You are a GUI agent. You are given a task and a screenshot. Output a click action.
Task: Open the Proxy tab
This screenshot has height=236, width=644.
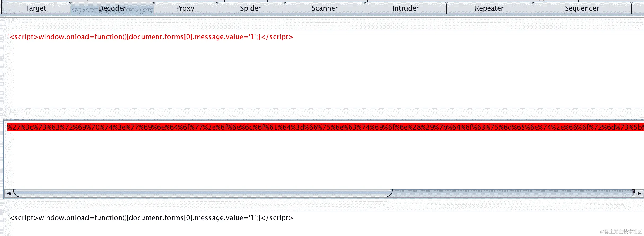pos(185,8)
